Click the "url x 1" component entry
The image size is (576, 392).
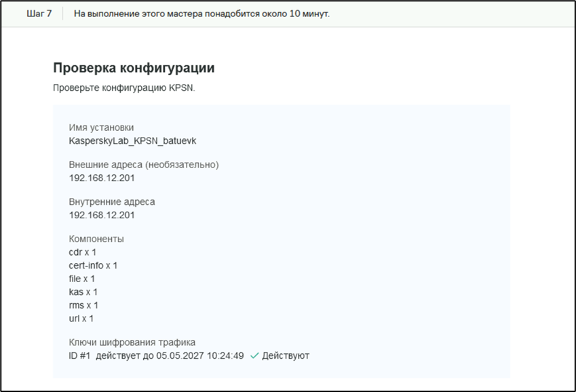[x=81, y=318]
